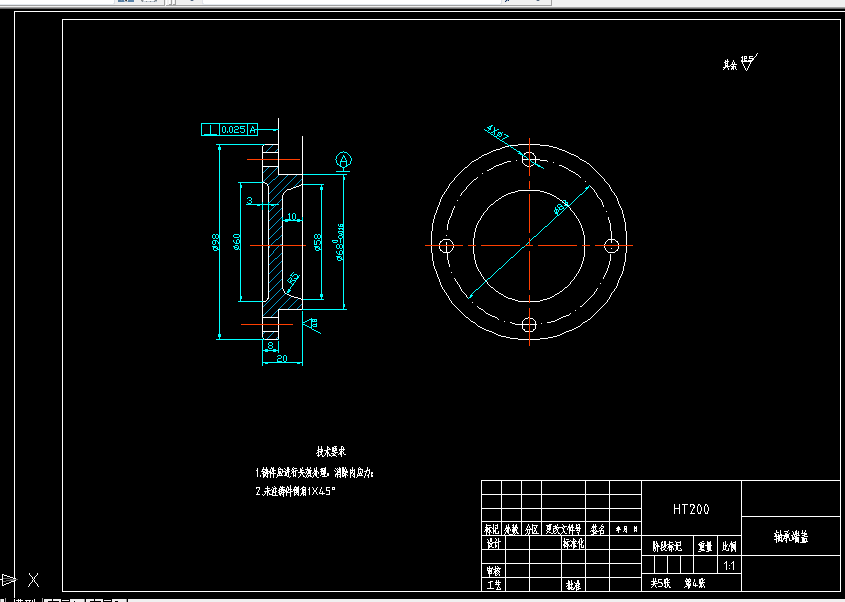Image resolution: width=845 pixels, height=602 pixels.
Task: Select the part name 轴承端盖
Action: (x=791, y=537)
